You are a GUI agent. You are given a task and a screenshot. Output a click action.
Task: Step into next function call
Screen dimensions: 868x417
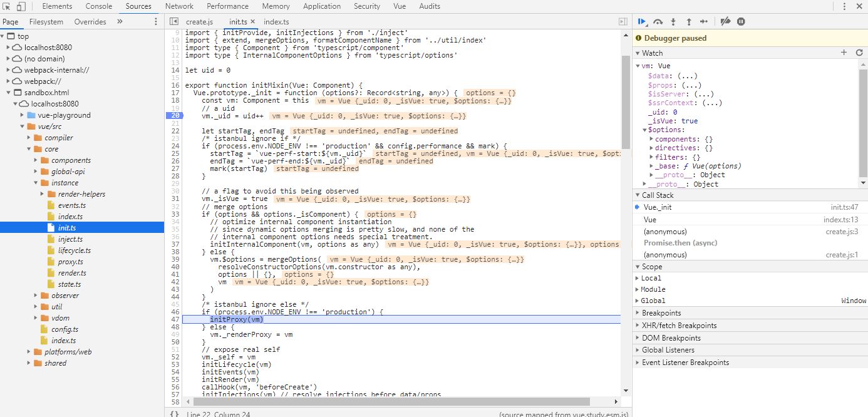[x=673, y=21]
